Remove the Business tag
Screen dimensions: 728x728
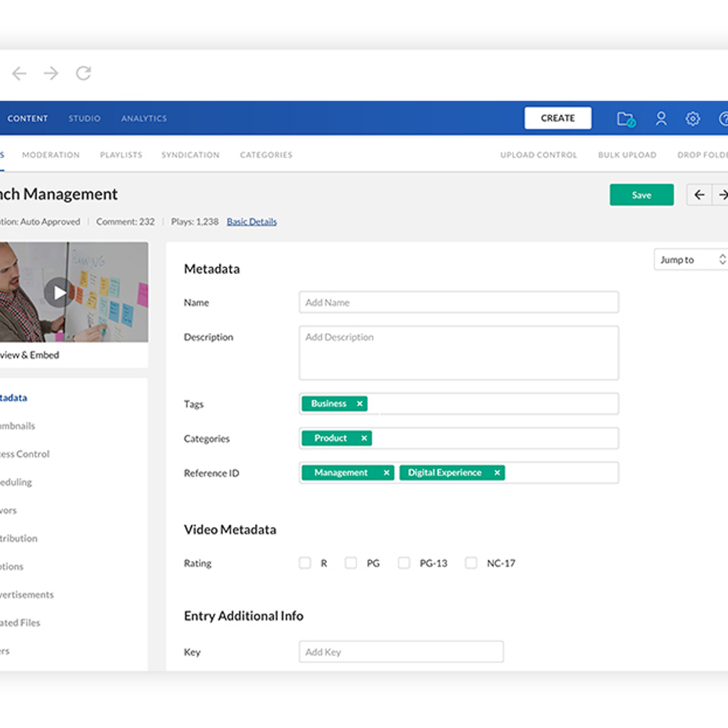(x=360, y=404)
